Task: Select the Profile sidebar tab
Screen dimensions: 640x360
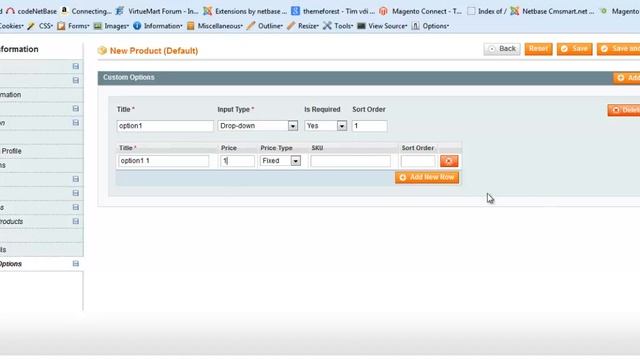Action: [x=41, y=151]
